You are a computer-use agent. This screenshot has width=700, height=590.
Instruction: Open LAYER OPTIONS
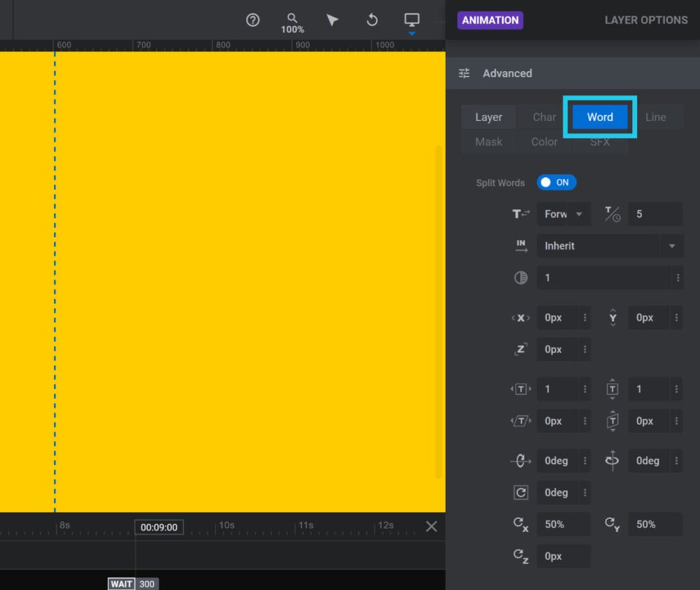tap(645, 20)
